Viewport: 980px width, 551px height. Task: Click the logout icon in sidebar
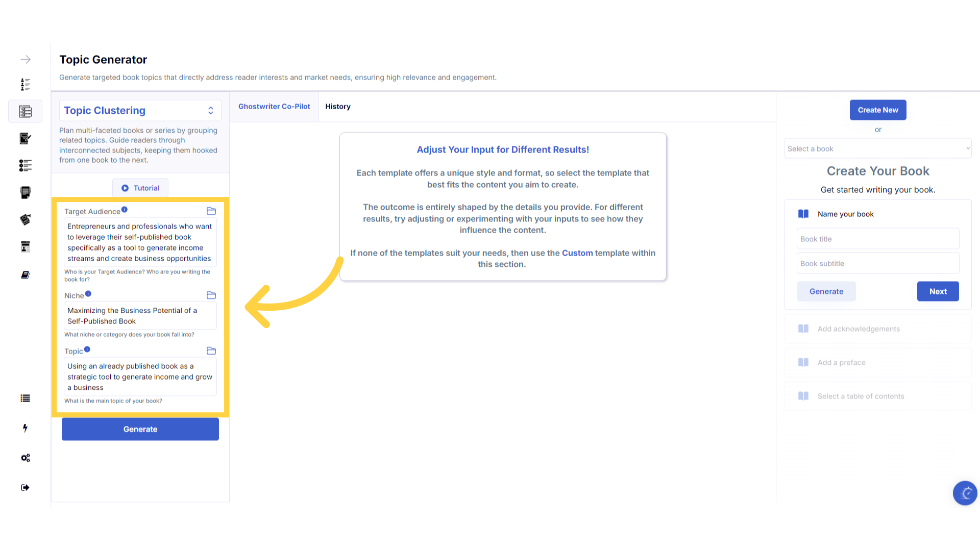click(26, 488)
